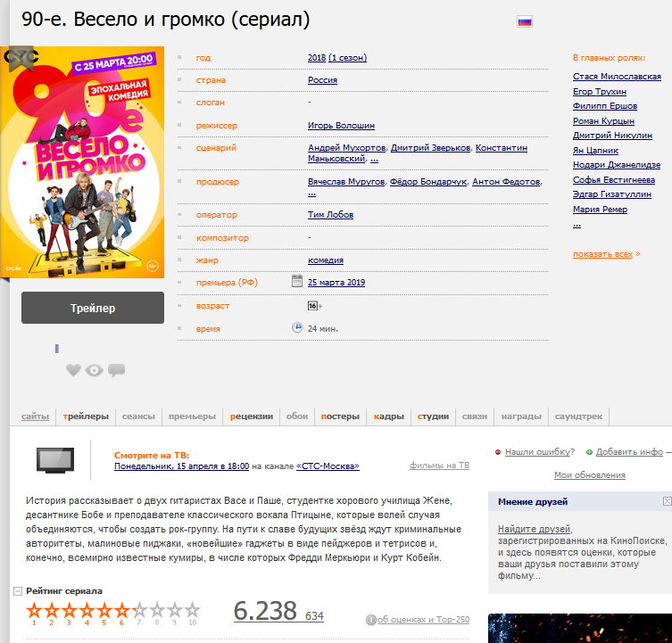Click the info icon beside rating explanation
This screenshot has width=672, height=643.
(x=370, y=620)
